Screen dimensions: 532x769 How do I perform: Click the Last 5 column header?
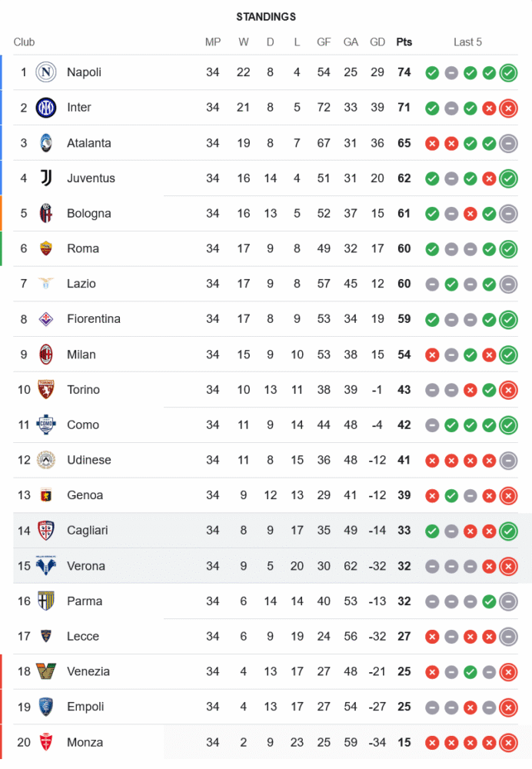[x=467, y=42]
